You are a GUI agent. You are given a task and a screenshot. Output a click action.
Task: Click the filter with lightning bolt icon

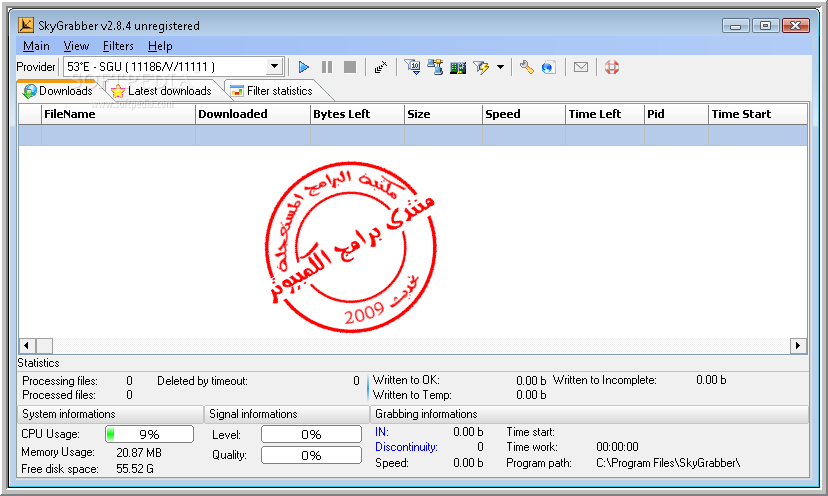tap(481, 68)
